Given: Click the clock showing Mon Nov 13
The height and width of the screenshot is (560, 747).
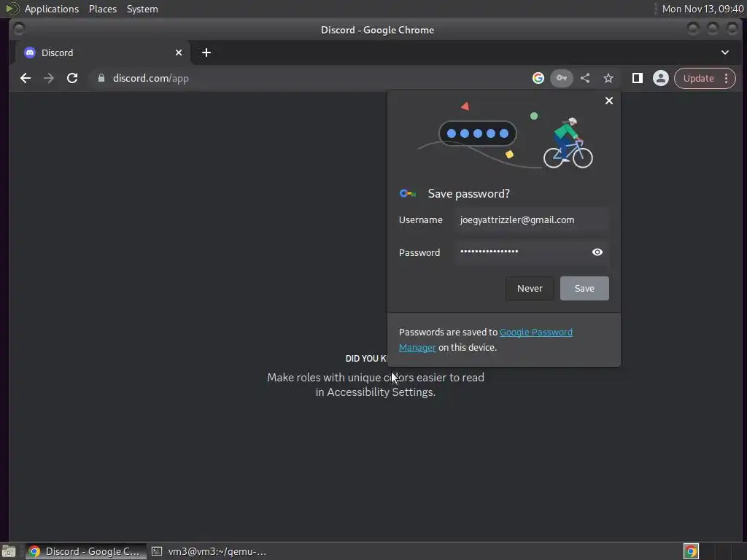Looking at the screenshot, I should tap(703, 9).
